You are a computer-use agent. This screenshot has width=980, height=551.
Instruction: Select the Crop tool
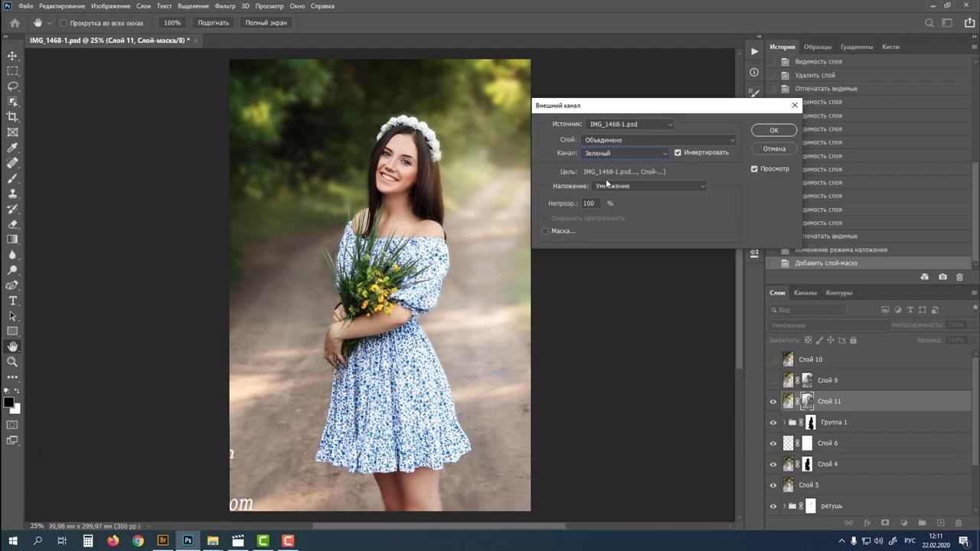12,117
